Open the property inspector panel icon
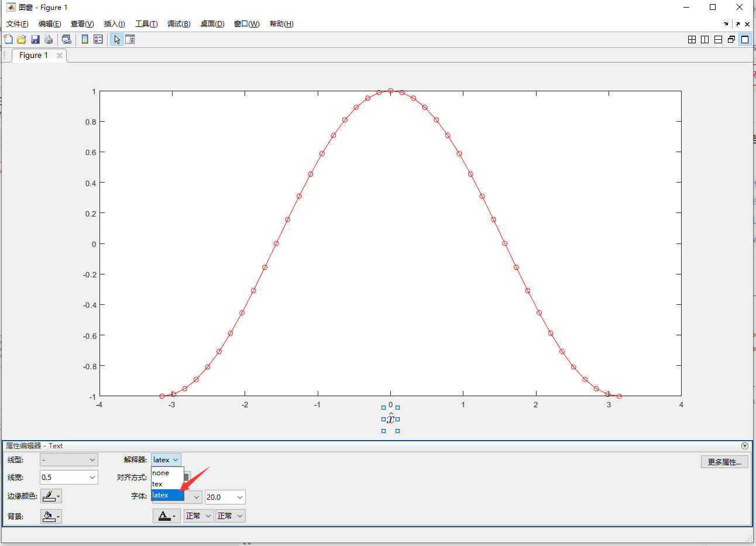756x546 pixels. pyautogui.click(x=130, y=39)
